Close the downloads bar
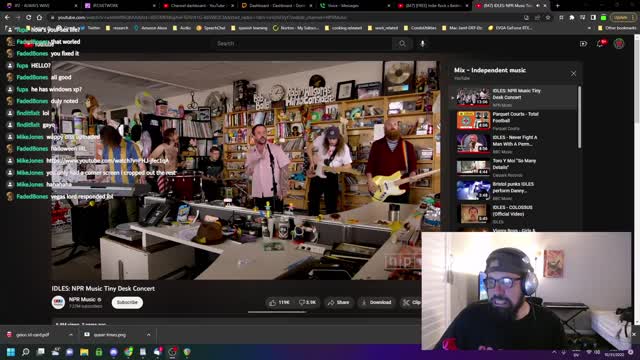This screenshot has height=360, width=640. (x=633, y=335)
